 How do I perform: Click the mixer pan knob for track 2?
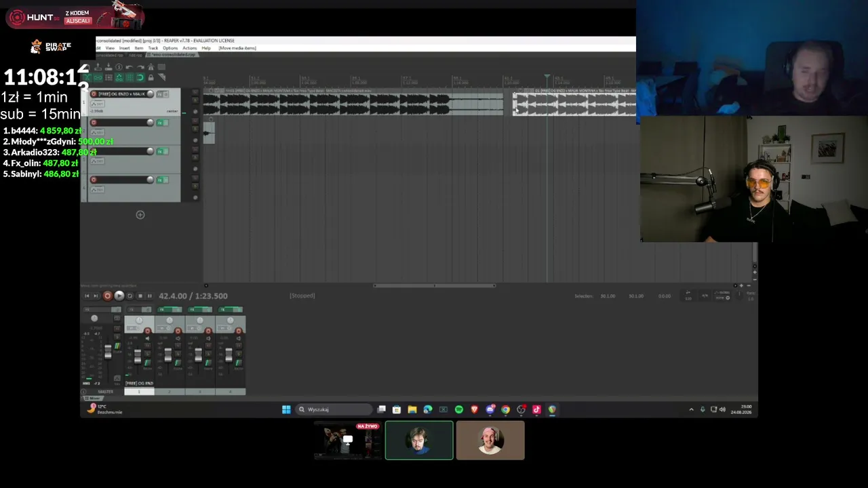(170, 321)
